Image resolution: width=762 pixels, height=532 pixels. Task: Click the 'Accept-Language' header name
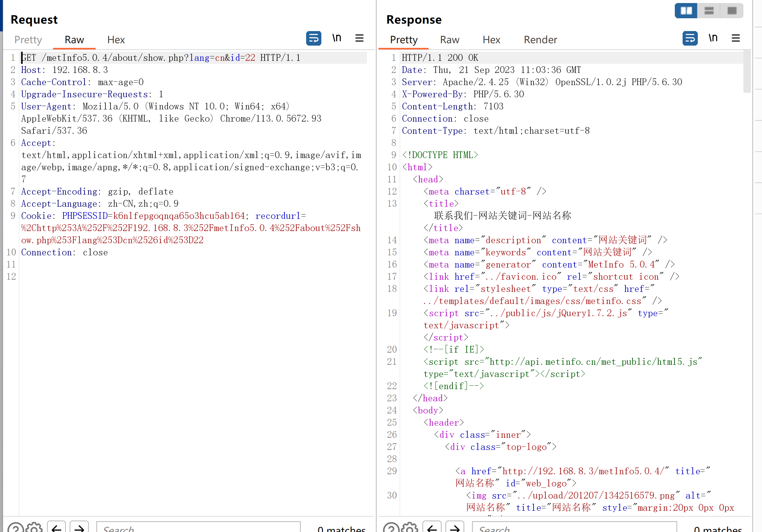click(x=59, y=204)
